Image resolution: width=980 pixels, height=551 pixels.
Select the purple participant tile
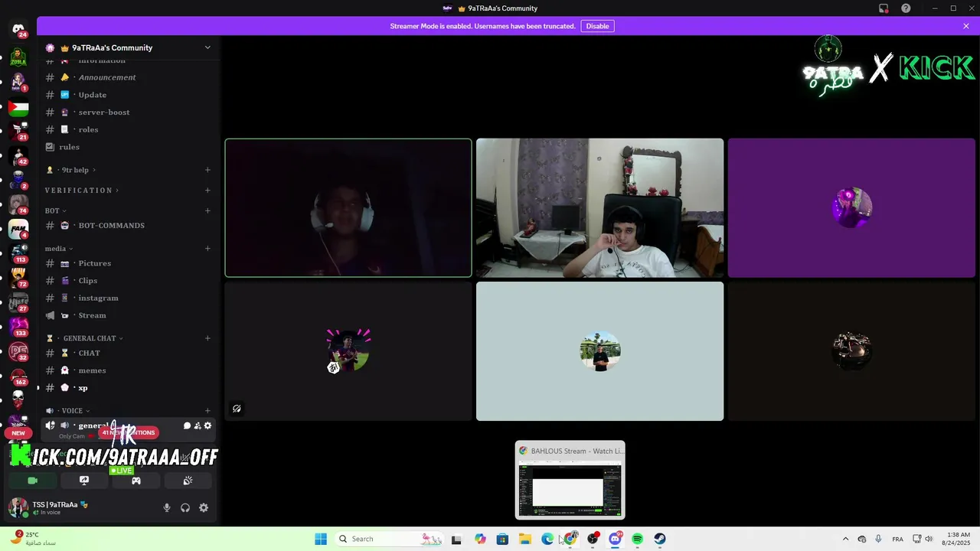851,207
